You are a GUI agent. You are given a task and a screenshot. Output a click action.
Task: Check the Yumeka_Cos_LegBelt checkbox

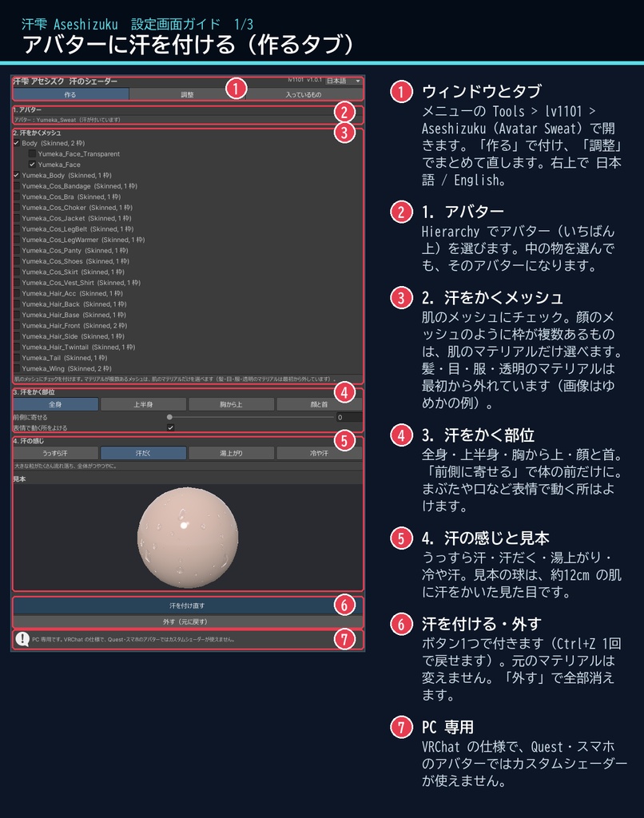[17, 229]
